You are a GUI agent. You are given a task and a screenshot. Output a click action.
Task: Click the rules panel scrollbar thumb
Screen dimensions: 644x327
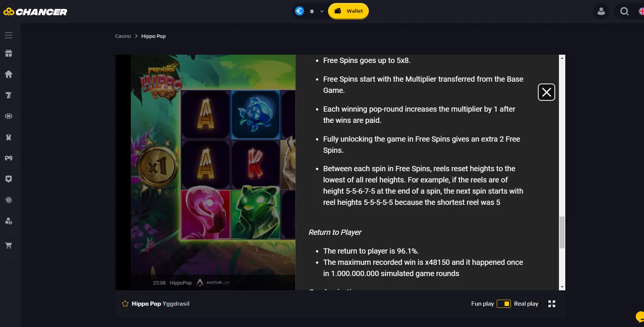click(562, 232)
